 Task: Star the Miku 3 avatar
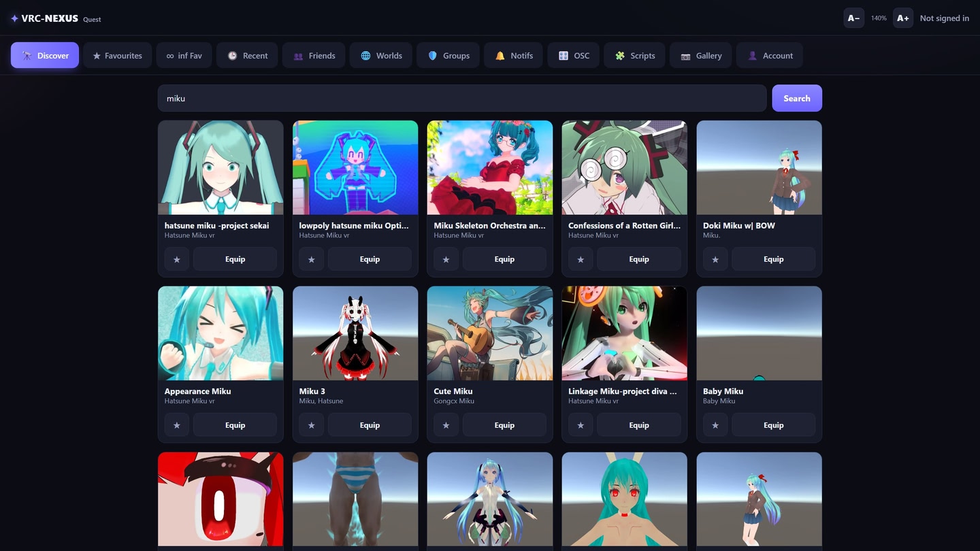coord(312,425)
